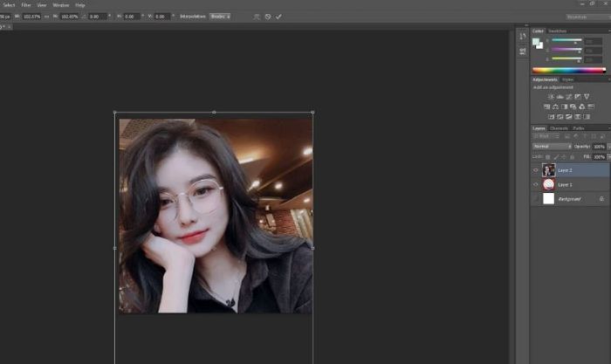
Task: Open the Adjustments panel flyout menu
Action: tap(609, 79)
